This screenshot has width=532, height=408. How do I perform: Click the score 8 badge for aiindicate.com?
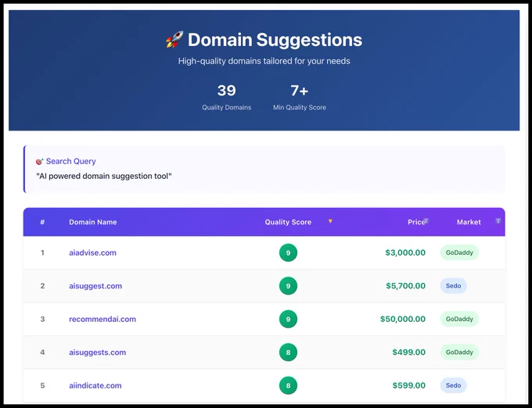coord(288,385)
